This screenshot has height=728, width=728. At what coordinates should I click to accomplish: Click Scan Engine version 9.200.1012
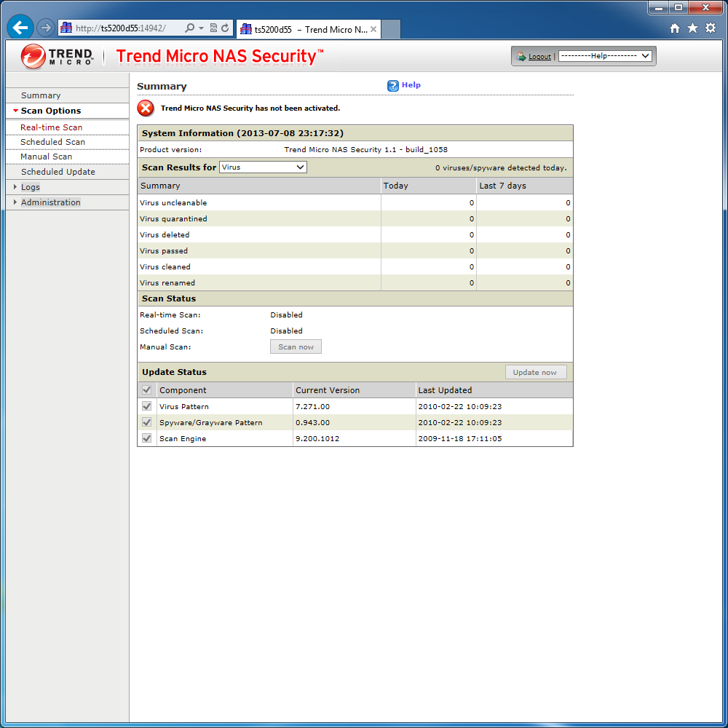click(317, 439)
